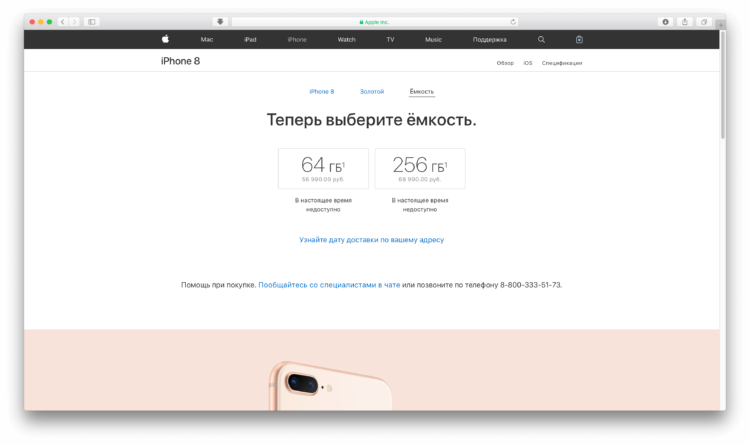This screenshot has width=750, height=445.
Task: Click the Safari forward arrow button
Action: 74,22
